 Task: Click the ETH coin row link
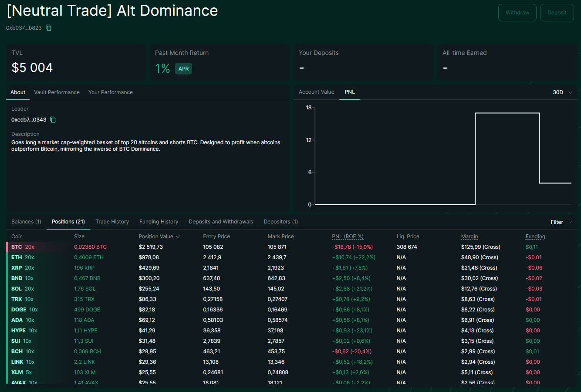pyautogui.click(x=17, y=257)
